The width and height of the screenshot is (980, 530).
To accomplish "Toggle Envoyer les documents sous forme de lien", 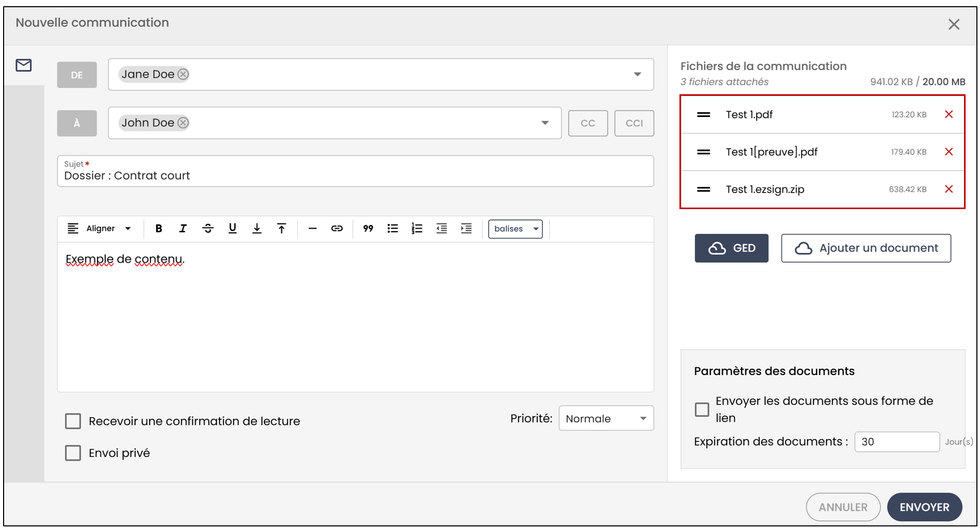I will pos(702,409).
